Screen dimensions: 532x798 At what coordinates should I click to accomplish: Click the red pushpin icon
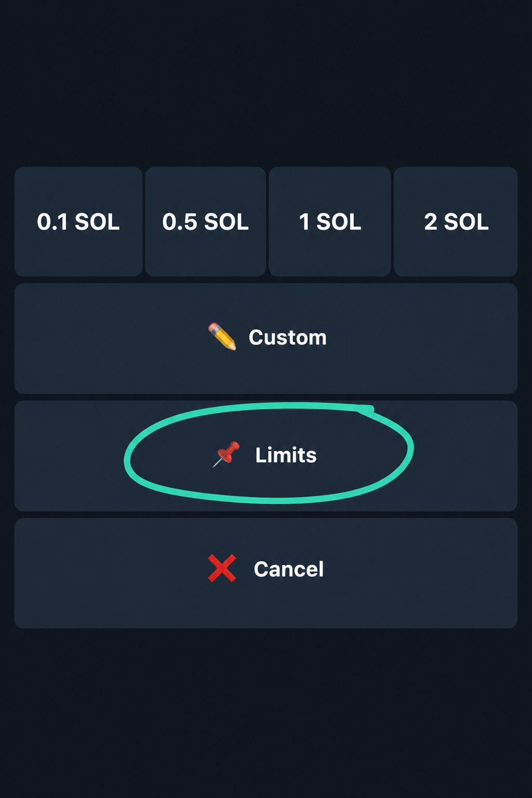(227, 454)
